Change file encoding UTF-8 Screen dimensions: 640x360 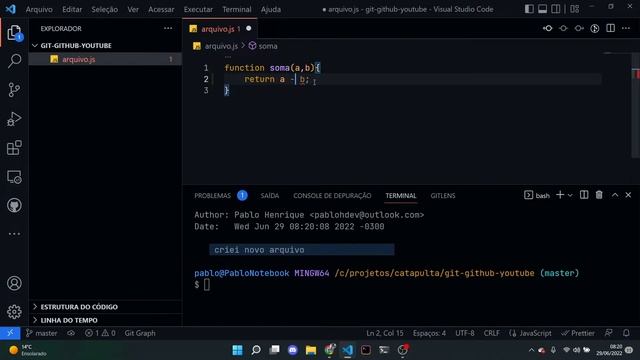point(464,333)
